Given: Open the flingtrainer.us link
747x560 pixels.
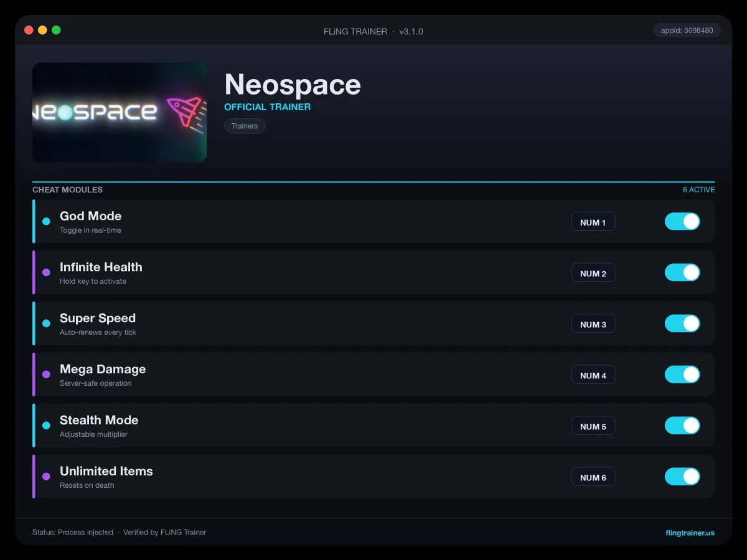Looking at the screenshot, I should 690,533.
